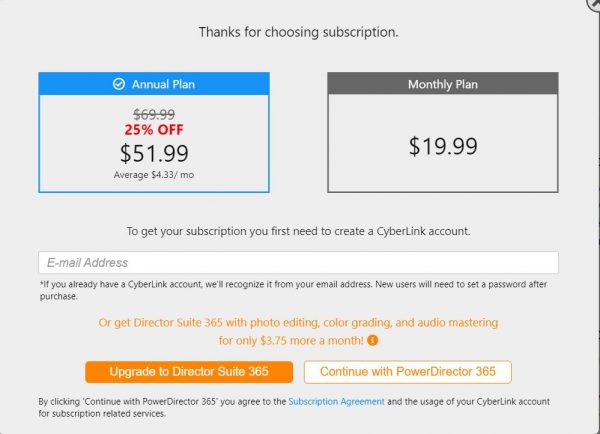
Task: Choose the $51.99 annual price
Action: pyautogui.click(x=154, y=153)
